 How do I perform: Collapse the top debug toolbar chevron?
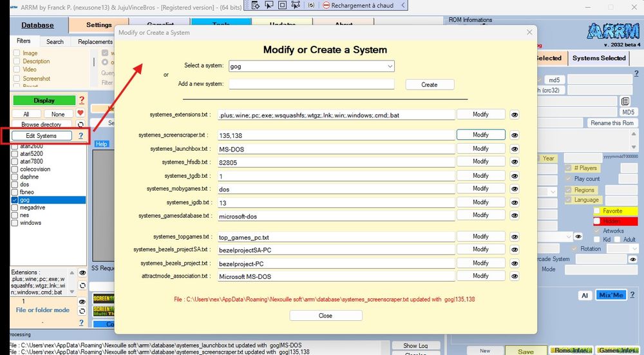[403, 5]
